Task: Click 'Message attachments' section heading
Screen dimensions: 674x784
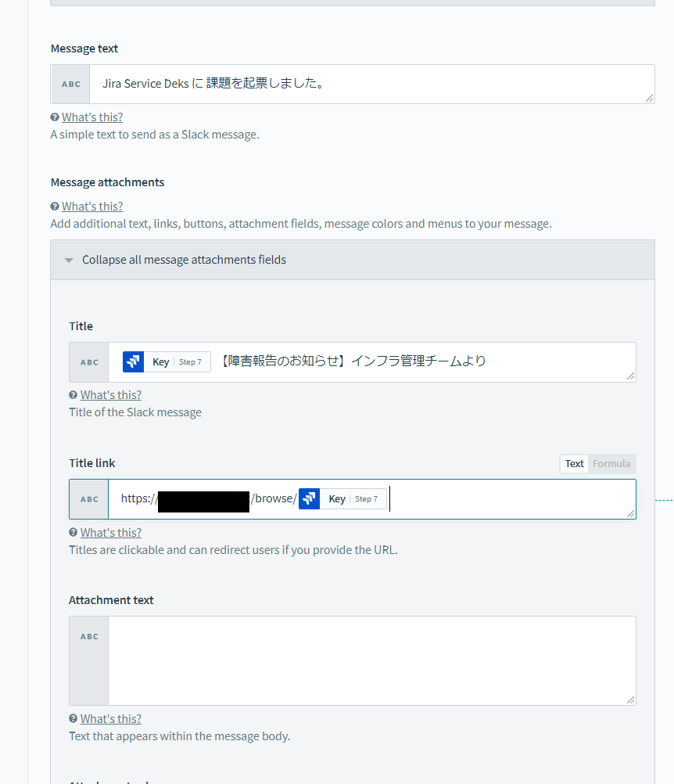Action: [107, 182]
